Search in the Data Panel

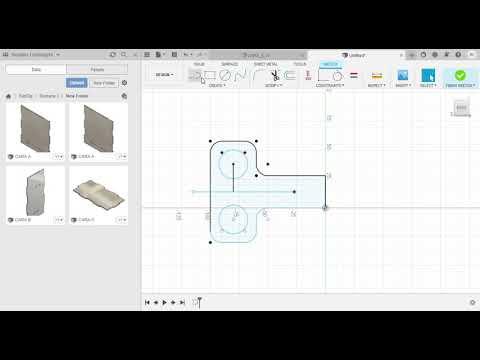(124, 54)
